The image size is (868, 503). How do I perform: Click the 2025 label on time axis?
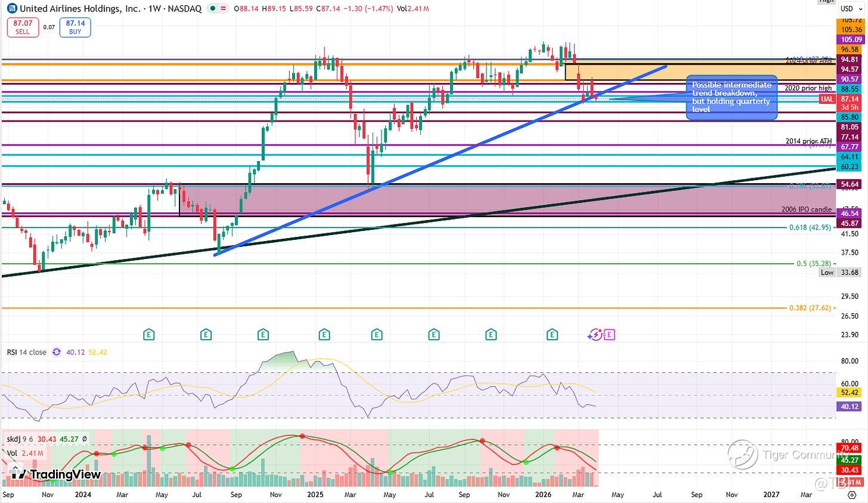(x=315, y=495)
